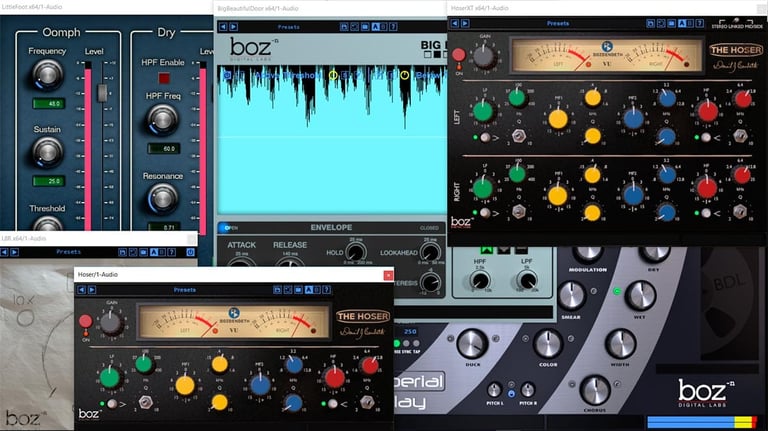Image resolution: width=768 pixels, height=431 pixels.
Task: Click Sustain knob in LittleFoot
Action: pyautogui.click(x=48, y=152)
